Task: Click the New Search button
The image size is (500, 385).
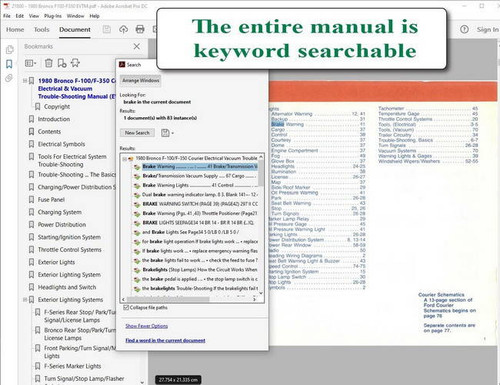Action: coord(137,133)
